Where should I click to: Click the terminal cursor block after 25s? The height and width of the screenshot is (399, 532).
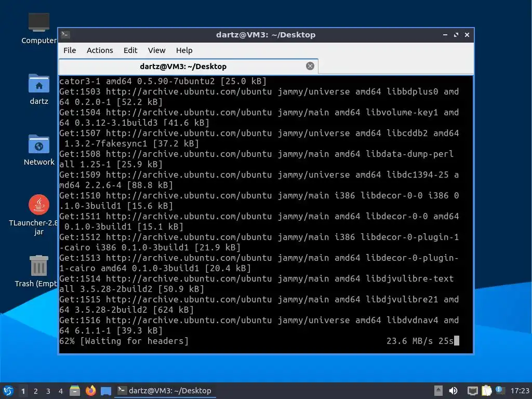point(457,341)
